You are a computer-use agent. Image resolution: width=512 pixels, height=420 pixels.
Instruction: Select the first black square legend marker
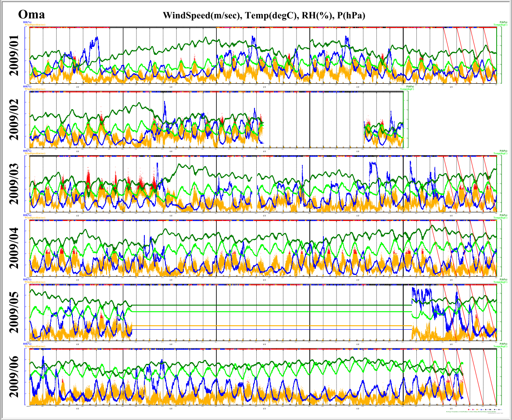coord(486,409)
